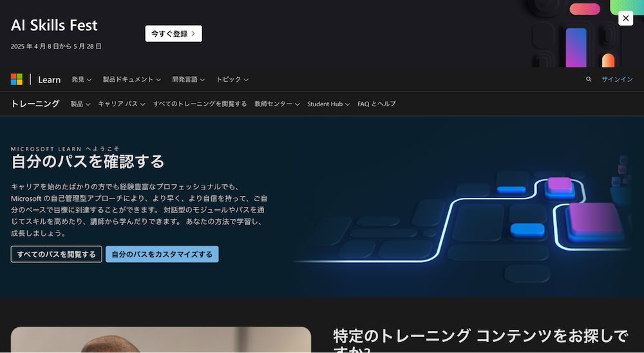Expand the 発見 dropdown menu

(x=81, y=79)
